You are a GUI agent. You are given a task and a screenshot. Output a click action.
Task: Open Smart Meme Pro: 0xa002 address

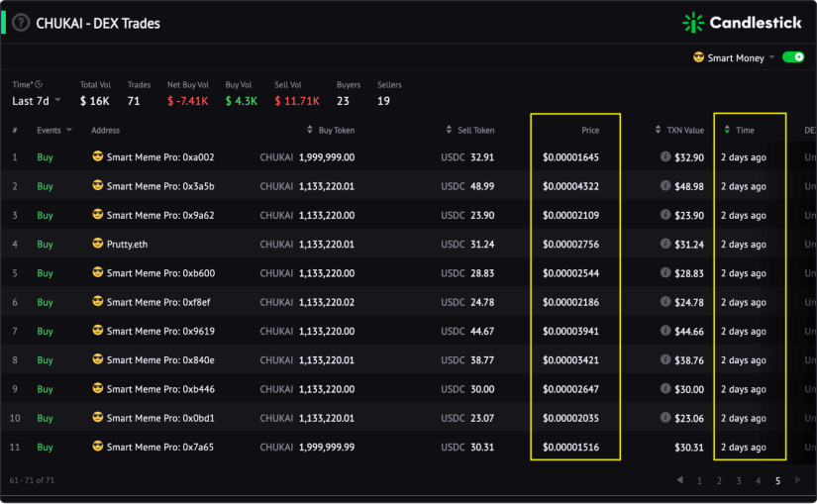click(160, 157)
